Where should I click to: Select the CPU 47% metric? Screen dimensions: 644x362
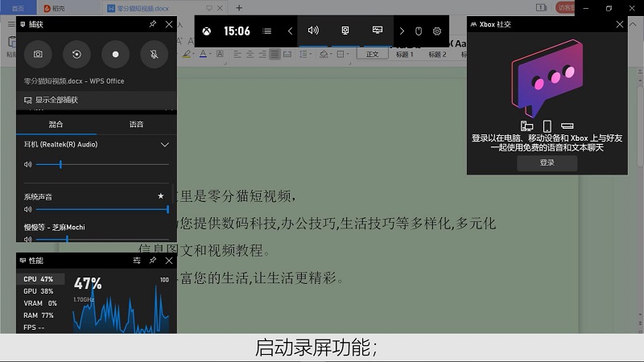[x=40, y=279]
